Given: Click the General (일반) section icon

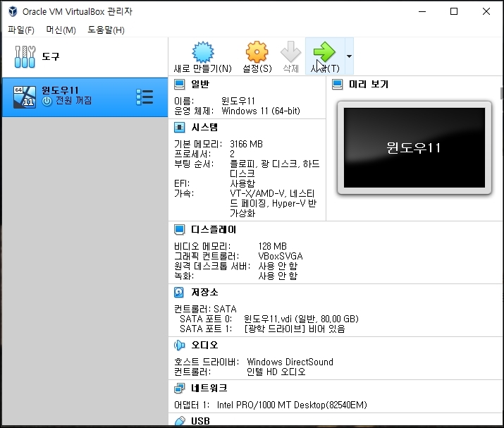Looking at the screenshot, I should [179, 84].
